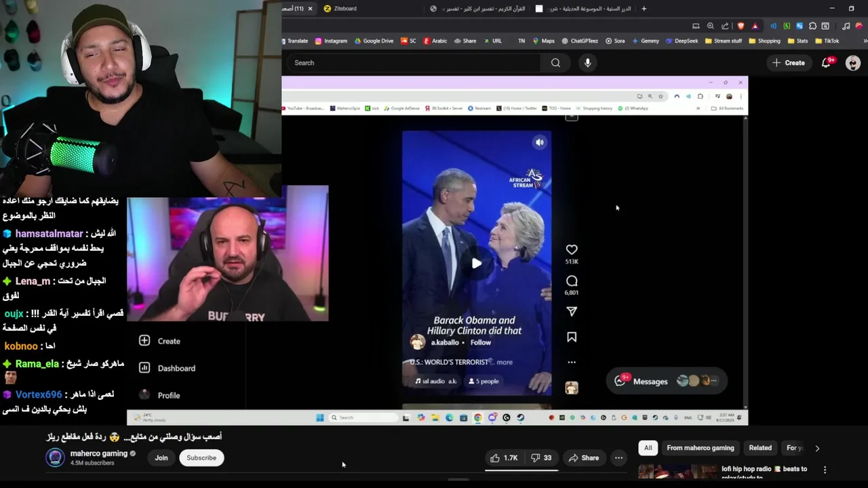
Task: Click the paper-plane send icon in the video
Action: point(572,311)
